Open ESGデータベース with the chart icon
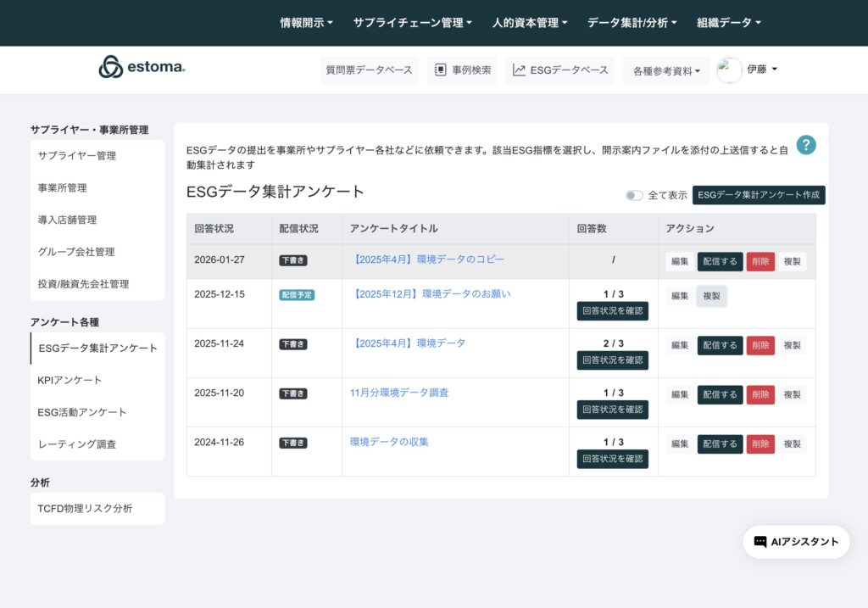The width and height of the screenshot is (868, 608). click(560, 70)
